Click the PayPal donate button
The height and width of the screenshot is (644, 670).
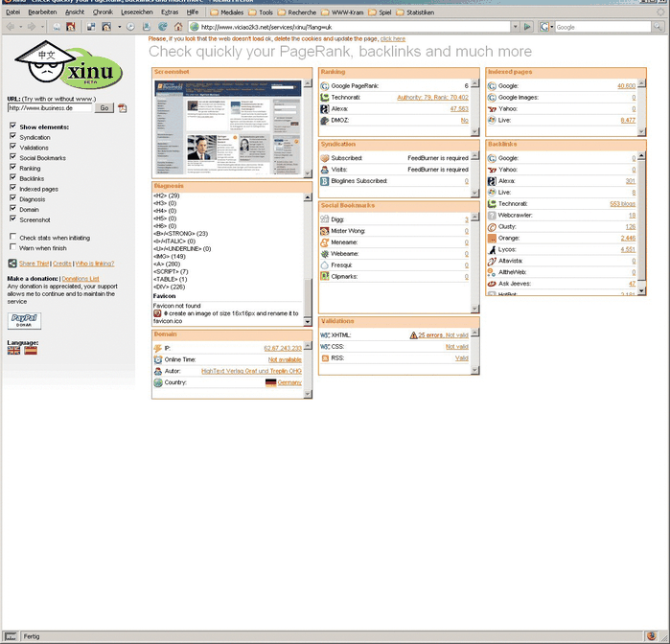24,321
